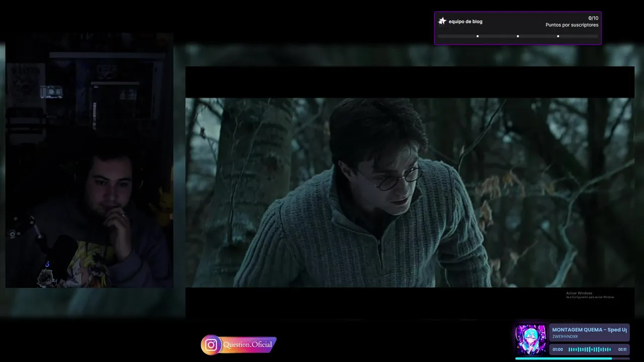The width and height of the screenshot is (644, 362).
Task: Click the now-playing album art thumbnail
Action: point(531,340)
